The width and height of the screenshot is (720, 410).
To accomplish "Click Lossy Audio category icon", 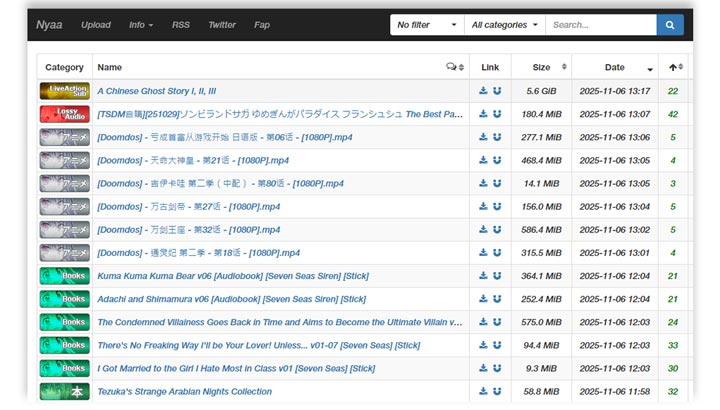I will coord(65,114).
